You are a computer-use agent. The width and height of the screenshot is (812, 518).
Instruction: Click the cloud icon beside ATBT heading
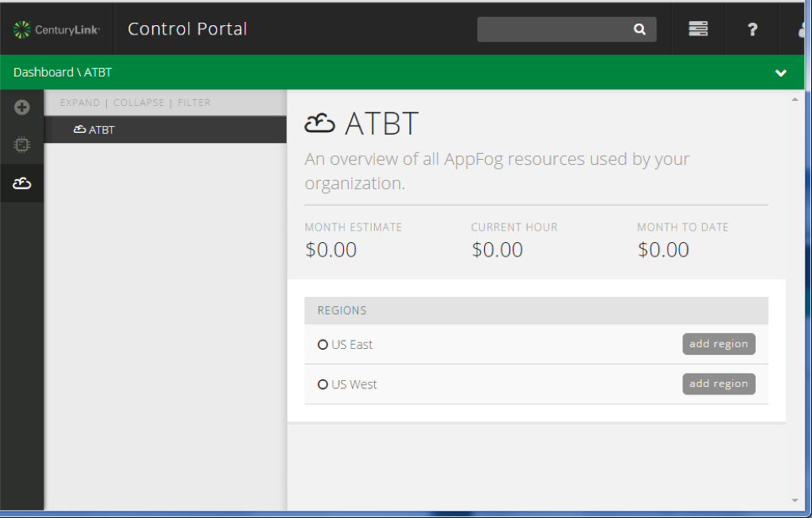click(319, 124)
